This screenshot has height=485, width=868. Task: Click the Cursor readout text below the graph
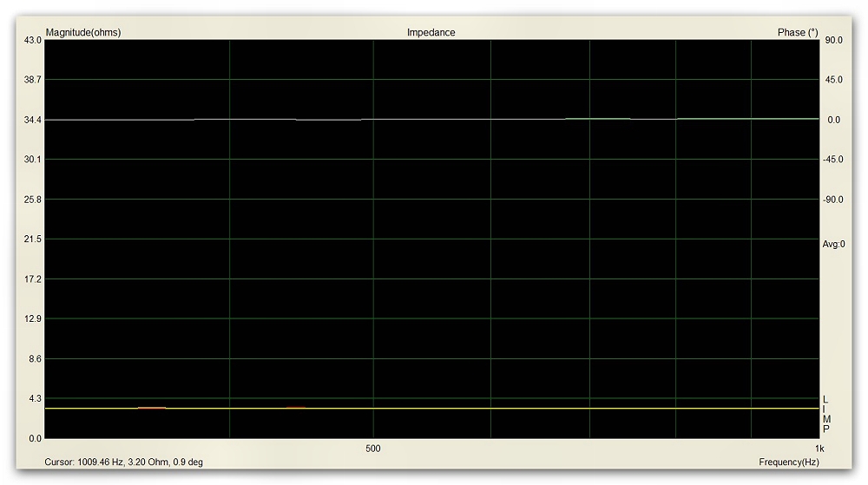[x=124, y=462]
